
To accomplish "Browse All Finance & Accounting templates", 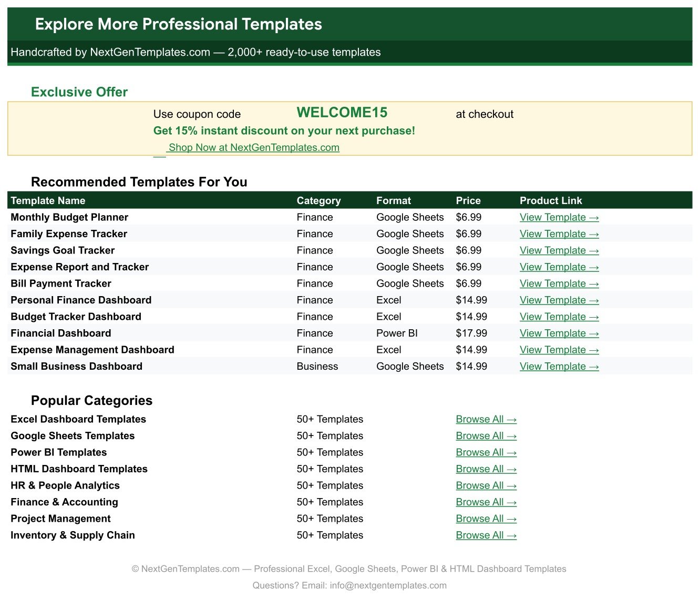I will [486, 502].
